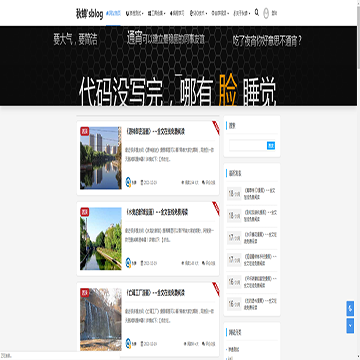Click the comments link on the third article

pos(209,344)
